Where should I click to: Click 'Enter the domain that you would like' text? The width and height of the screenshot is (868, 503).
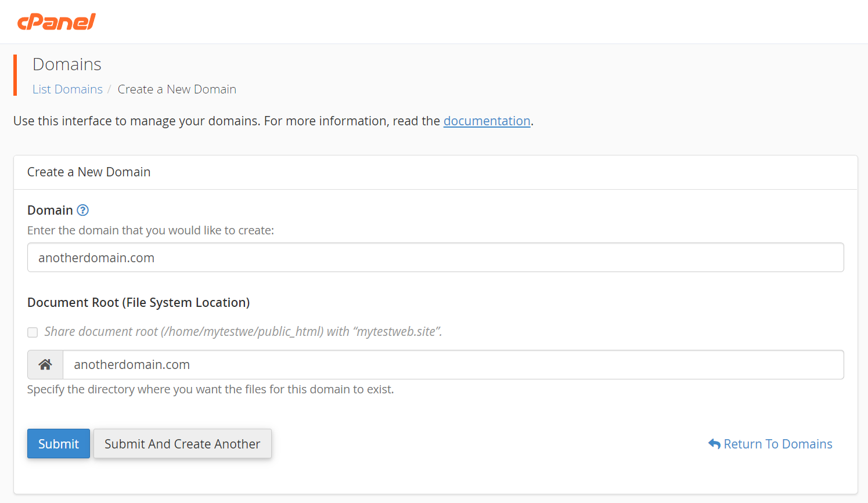[x=150, y=230]
